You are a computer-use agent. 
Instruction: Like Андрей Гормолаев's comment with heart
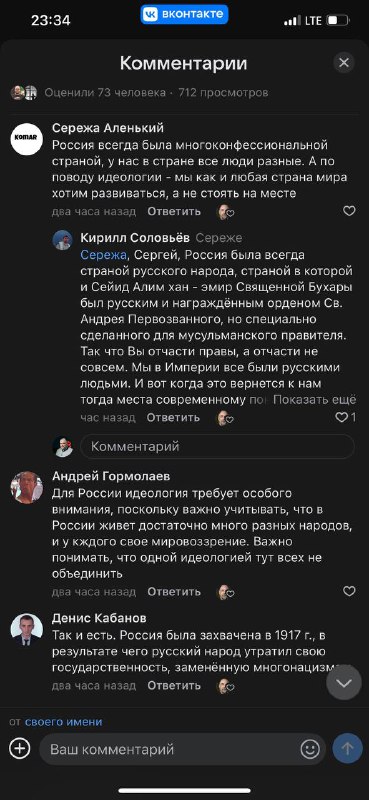coord(349,591)
